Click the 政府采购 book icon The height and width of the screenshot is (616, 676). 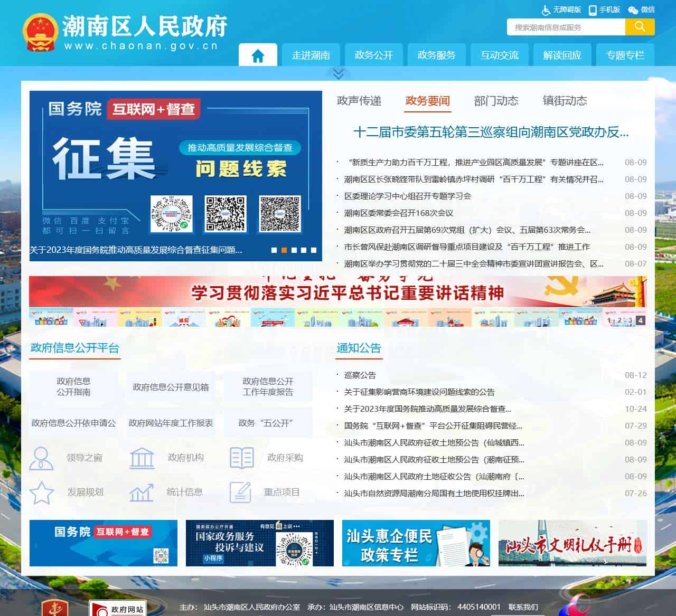tap(242, 457)
